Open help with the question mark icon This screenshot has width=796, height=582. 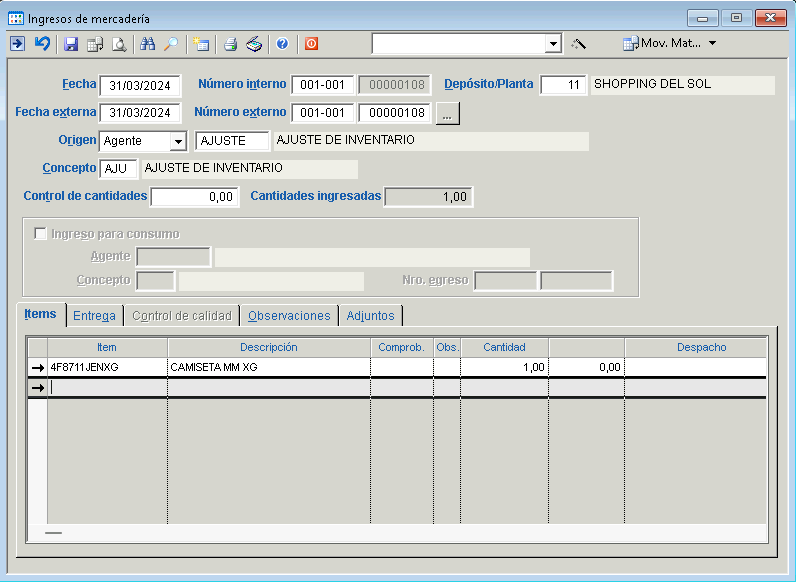click(282, 44)
